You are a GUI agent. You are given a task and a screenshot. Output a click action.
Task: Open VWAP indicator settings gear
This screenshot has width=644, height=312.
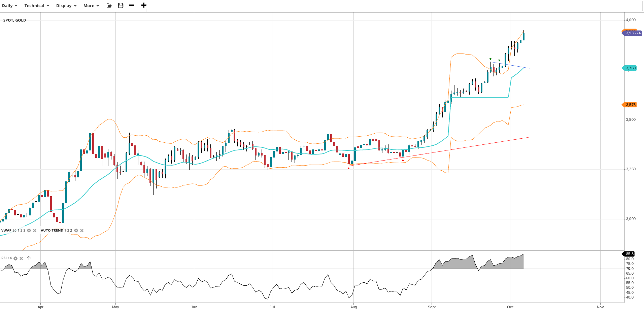click(x=29, y=231)
